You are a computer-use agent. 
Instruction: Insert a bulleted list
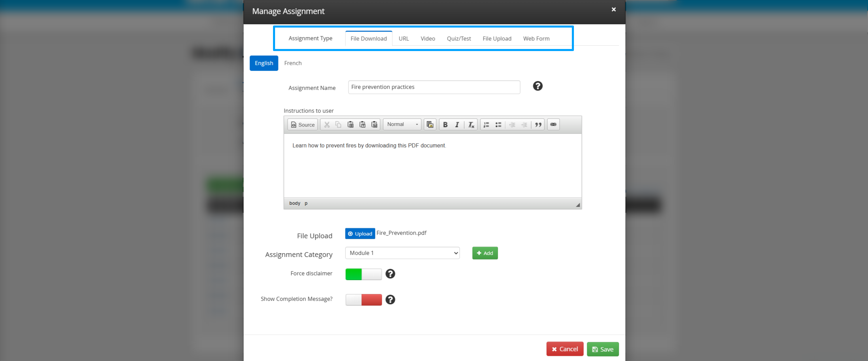click(498, 125)
